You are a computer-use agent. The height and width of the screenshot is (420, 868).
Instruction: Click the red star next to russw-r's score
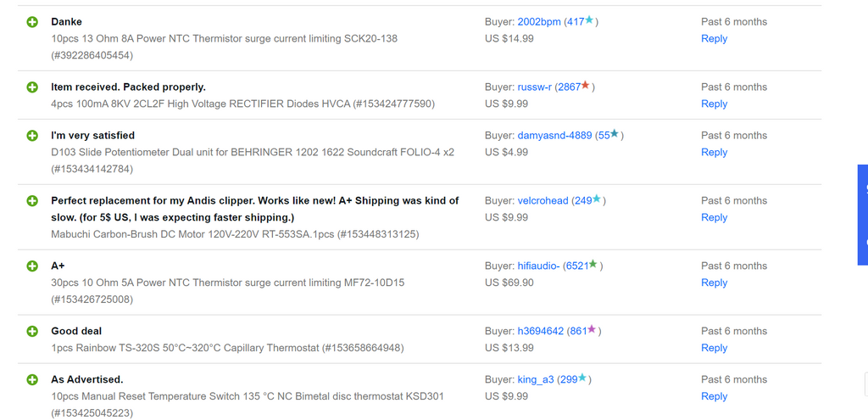[x=587, y=86]
